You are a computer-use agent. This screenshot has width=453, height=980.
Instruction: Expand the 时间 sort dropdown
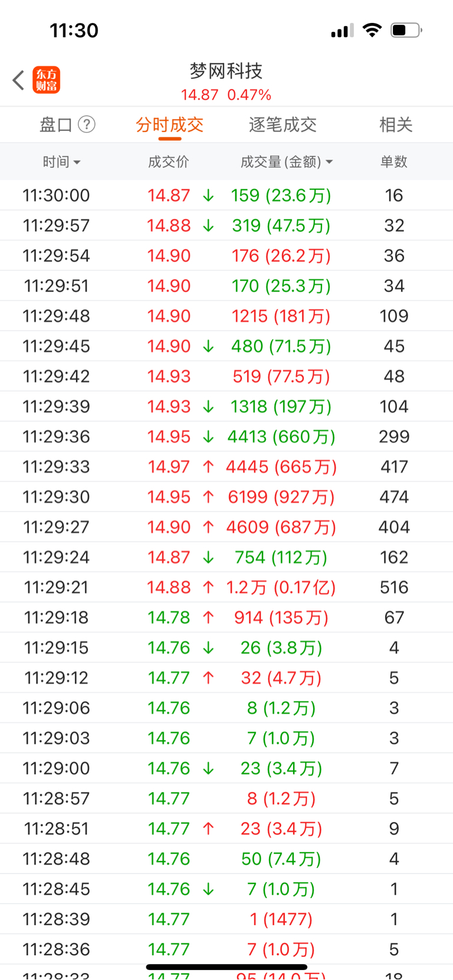(x=61, y=161)
